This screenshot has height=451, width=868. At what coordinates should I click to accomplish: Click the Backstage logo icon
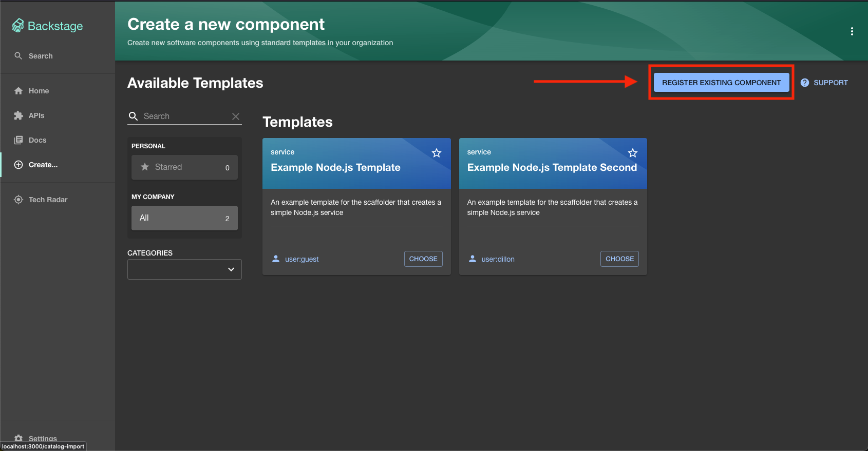[x=18, y=26]
